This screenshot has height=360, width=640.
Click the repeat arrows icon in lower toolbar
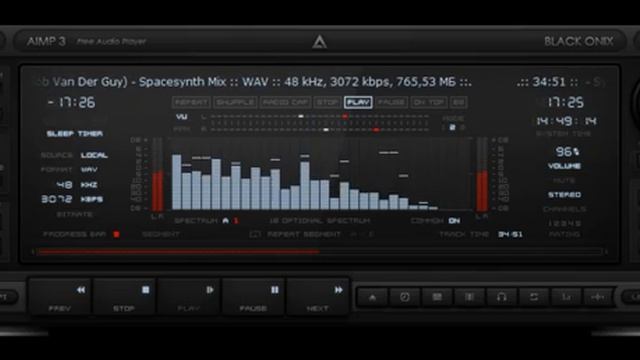coord(533,297)
